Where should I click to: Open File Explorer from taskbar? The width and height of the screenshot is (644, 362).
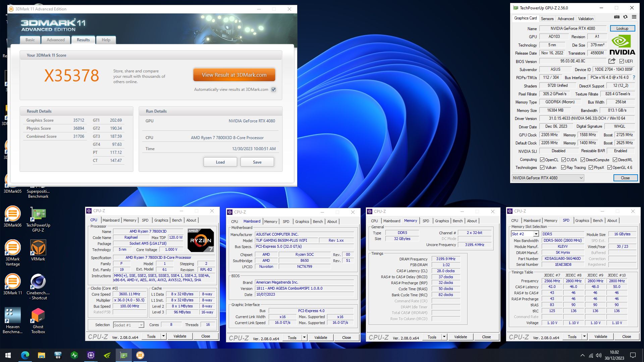(41, 355)
